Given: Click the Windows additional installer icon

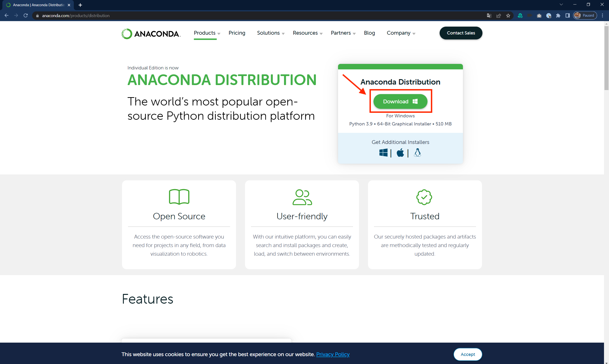Looking at the screenshot, I should click(x=383, y=153).
